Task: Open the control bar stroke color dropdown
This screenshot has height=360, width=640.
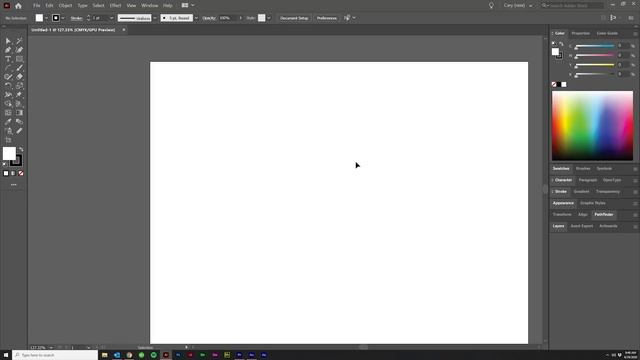Action: click(63, 18)
